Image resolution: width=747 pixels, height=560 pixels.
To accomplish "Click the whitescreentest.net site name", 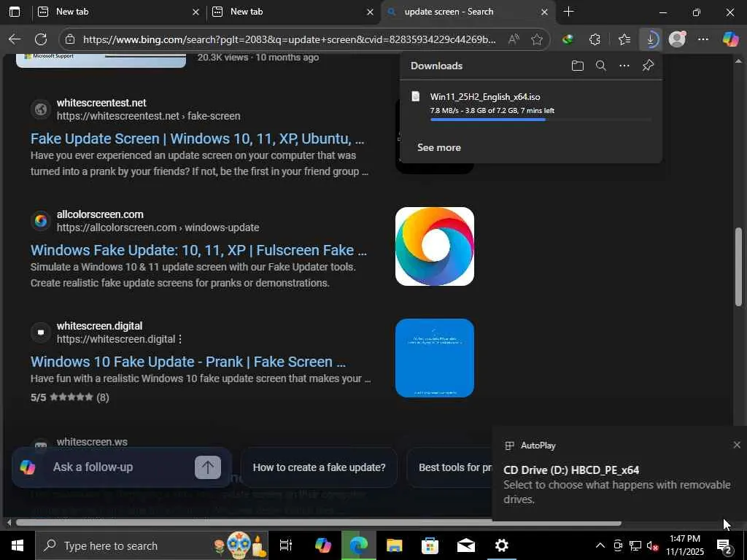I will pyautogui.click(x=101, y=103).
